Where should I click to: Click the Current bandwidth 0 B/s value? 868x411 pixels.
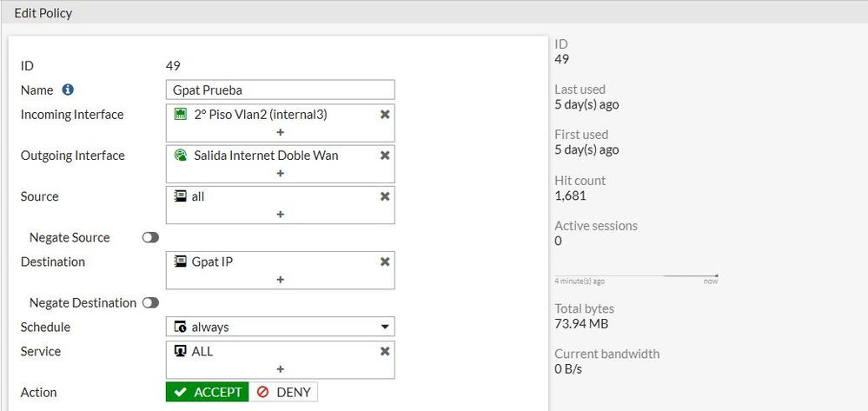[568, 369]
